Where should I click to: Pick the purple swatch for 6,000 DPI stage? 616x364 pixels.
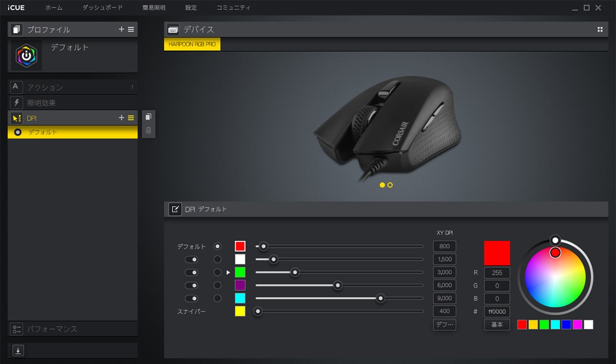coord(240,285)
